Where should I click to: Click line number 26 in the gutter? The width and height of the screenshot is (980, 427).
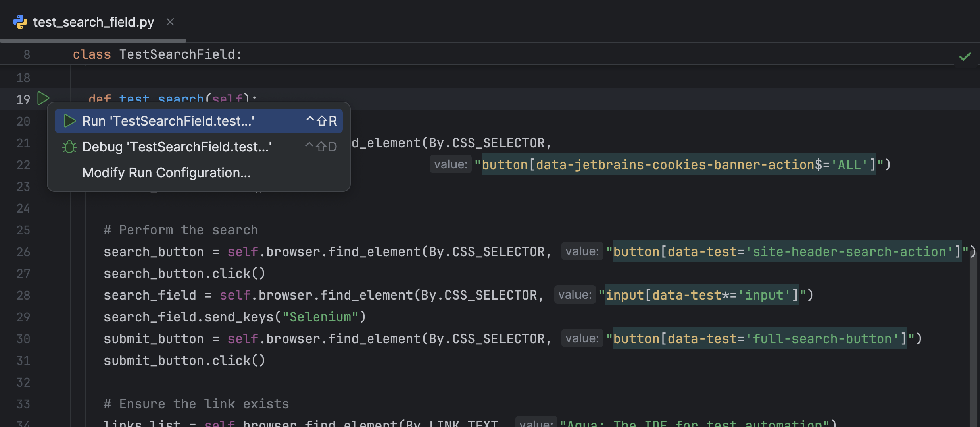pyautogui.click(x=23, y=251)
